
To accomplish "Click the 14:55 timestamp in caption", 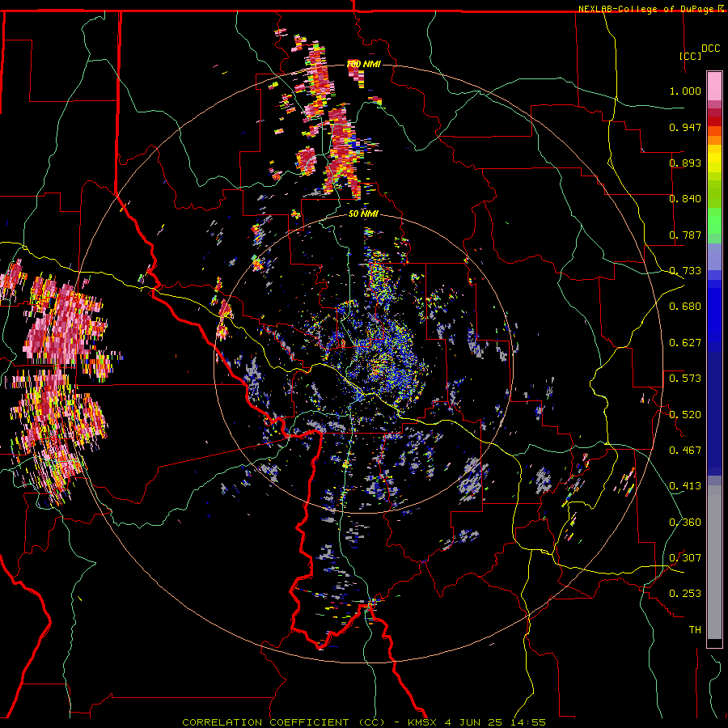I will click(x=530, y=722).
